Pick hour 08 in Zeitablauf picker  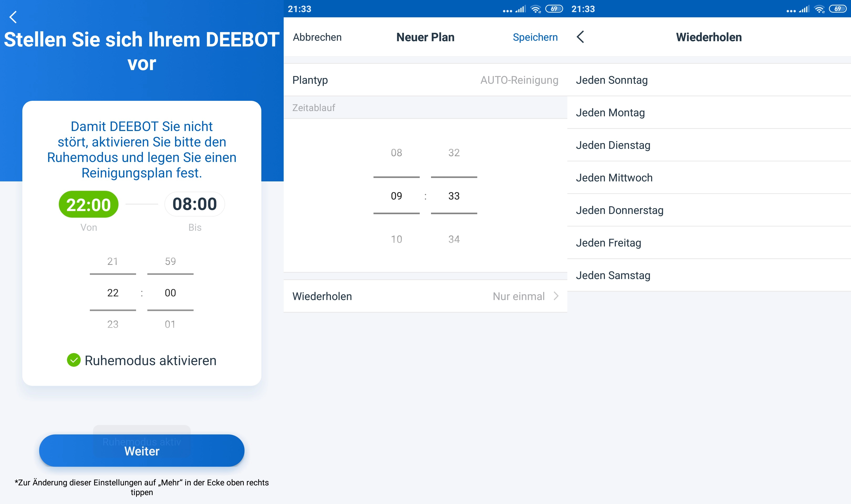click(x=396, y=153)
